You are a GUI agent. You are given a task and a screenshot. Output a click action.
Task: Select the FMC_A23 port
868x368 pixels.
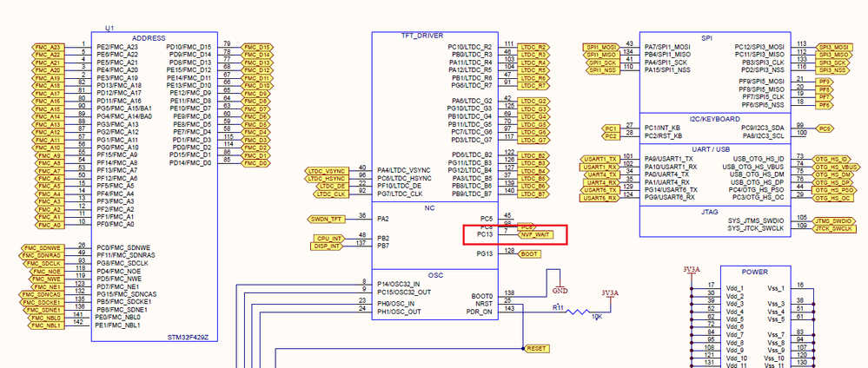click(48, 48)
